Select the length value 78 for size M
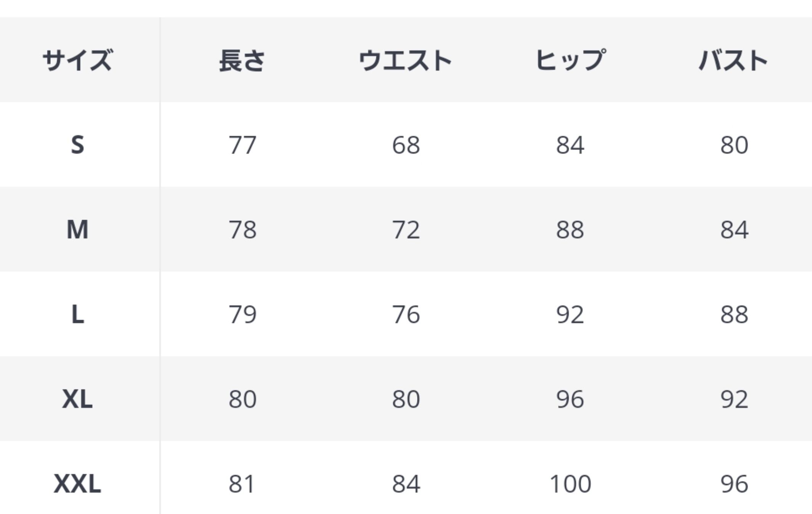812x514 pixels. pos(242,230)
